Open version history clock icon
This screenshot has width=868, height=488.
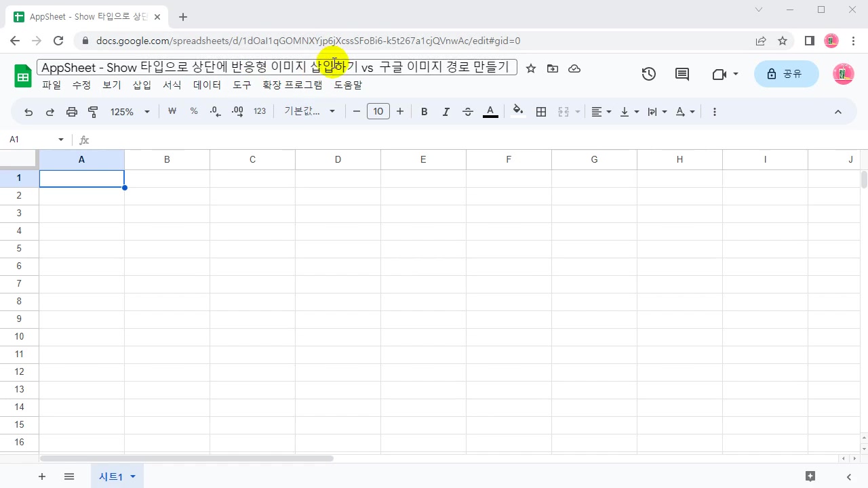(x=649, y=75)
